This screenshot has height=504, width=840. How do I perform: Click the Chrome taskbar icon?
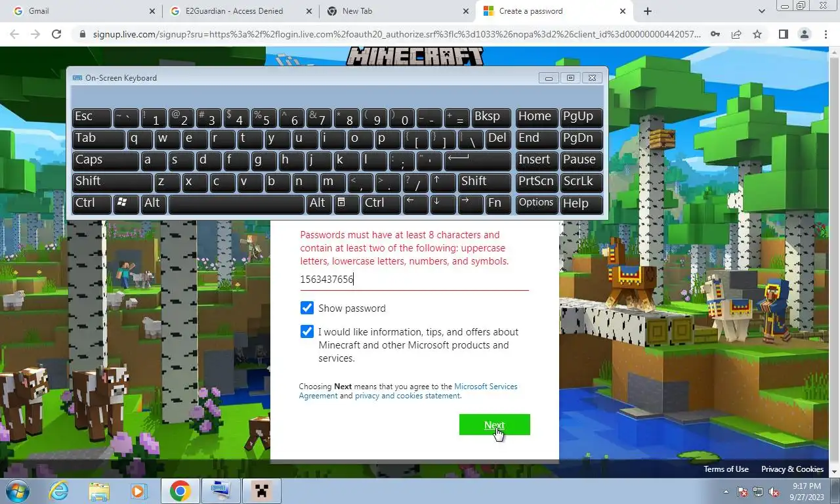pos(180,491)
